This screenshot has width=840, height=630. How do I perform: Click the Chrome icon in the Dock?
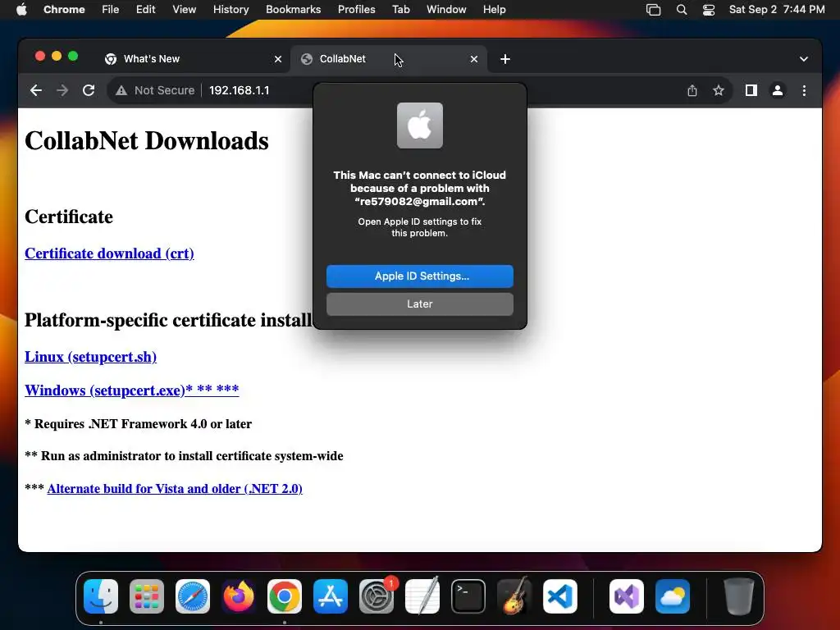(x=285, y=596)
